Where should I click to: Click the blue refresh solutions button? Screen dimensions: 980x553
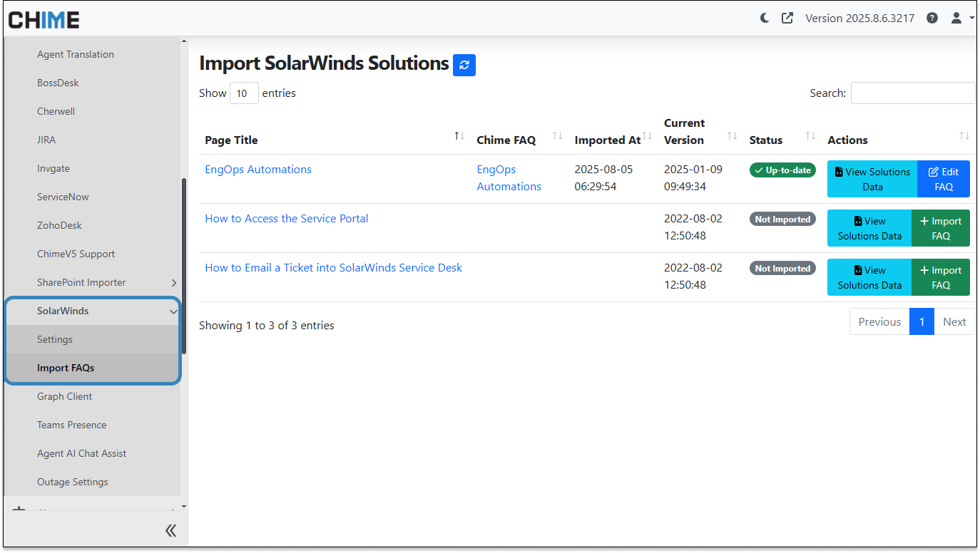[464, 65]
